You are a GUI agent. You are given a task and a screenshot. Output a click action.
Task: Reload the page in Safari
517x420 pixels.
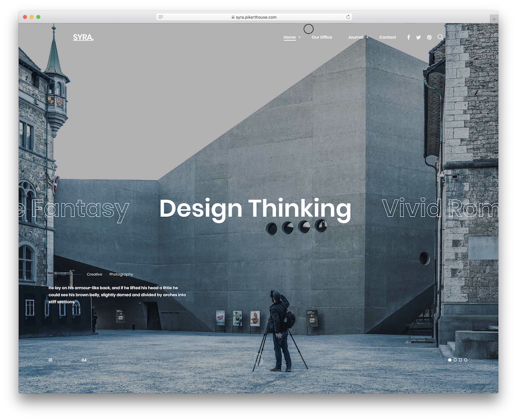348,17
